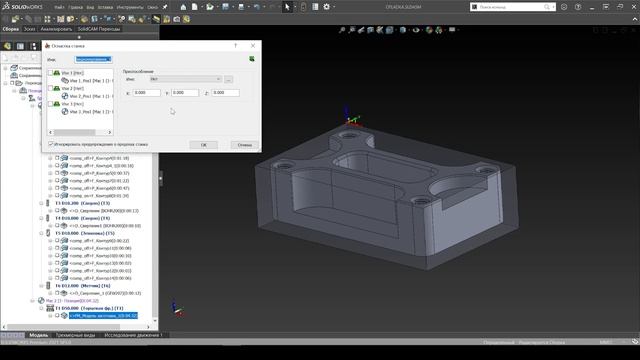Click the green machine icon in dialog corner
Image resolution: width=640 pixels, height=360 pixels.
point(252,59)
